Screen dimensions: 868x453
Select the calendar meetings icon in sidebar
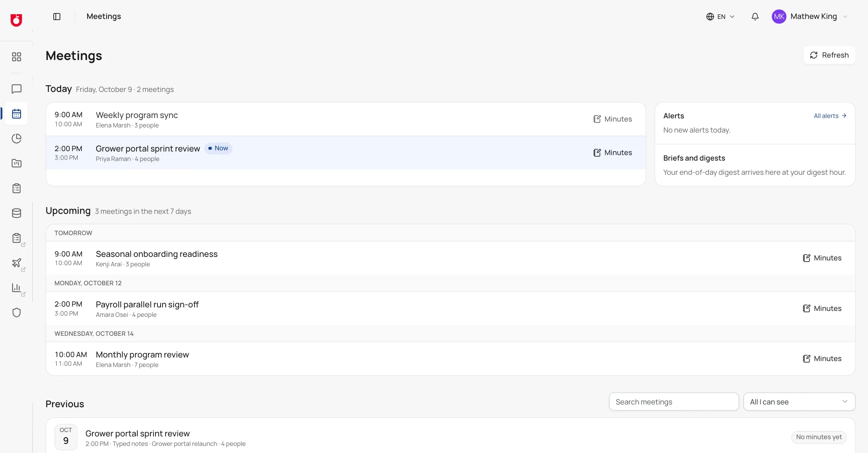pos(17,114)
